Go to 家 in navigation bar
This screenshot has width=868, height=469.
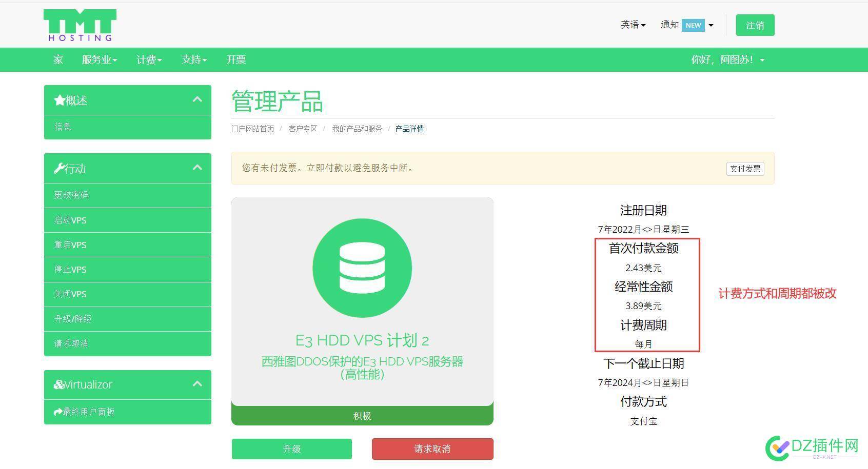58,59
